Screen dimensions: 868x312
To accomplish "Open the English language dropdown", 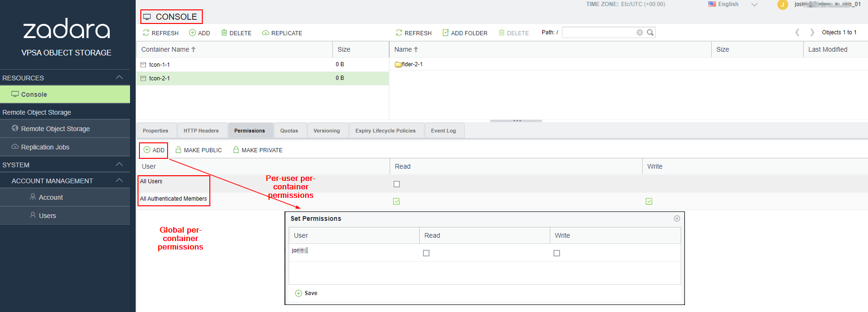I will point(732,4).
